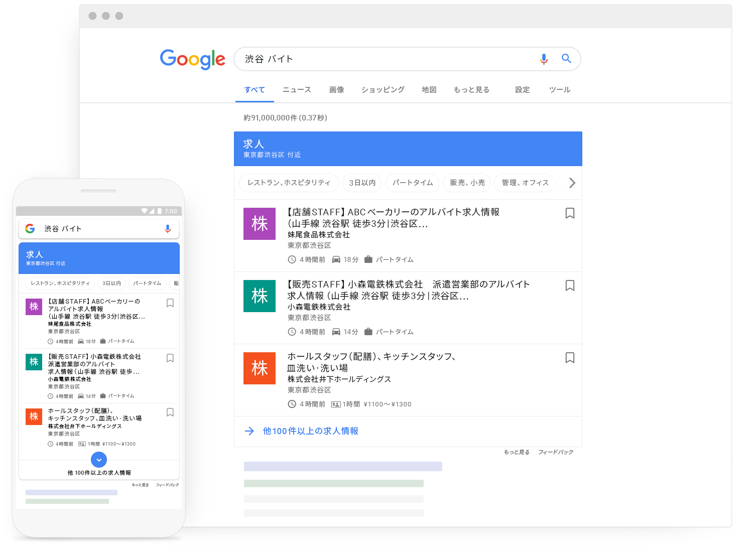Select the 管理、オフィス filter chip
756x557 pixels.
(x=525, y=183)
